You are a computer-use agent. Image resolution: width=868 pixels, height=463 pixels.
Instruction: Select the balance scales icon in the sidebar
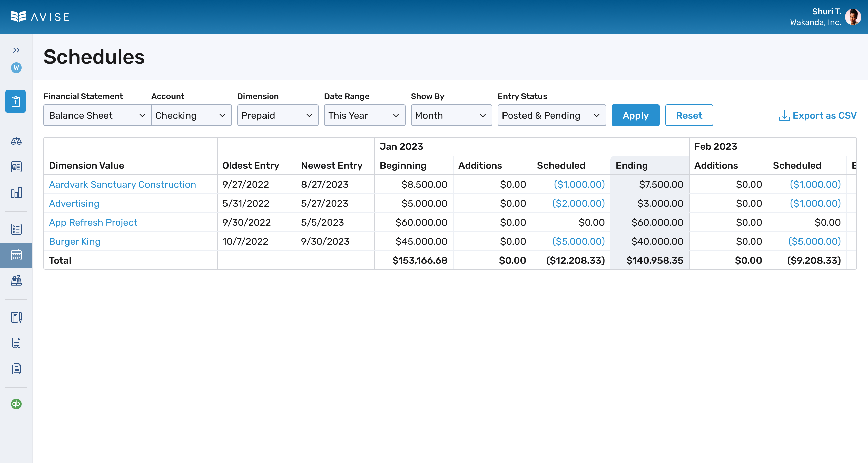tap(16, 141)
